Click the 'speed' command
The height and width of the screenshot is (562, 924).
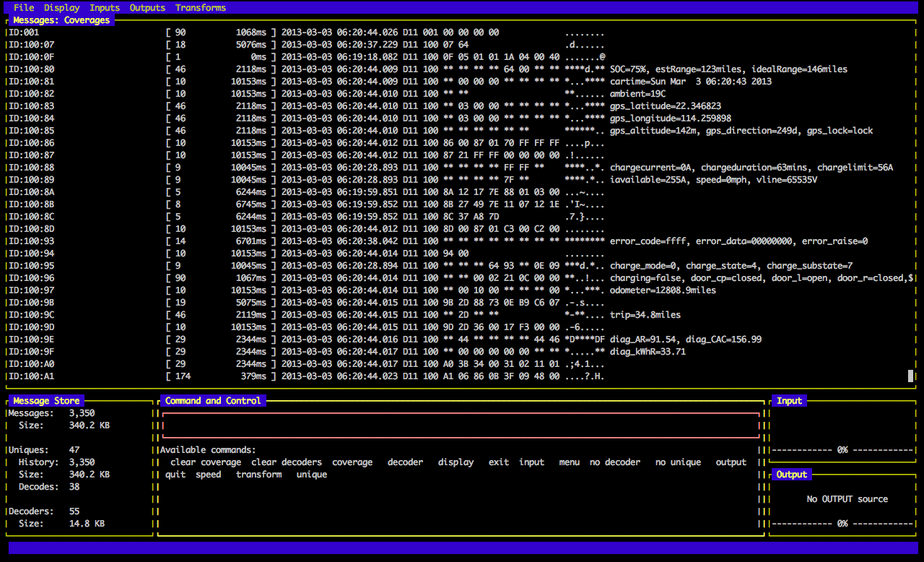tap(209, 475)
